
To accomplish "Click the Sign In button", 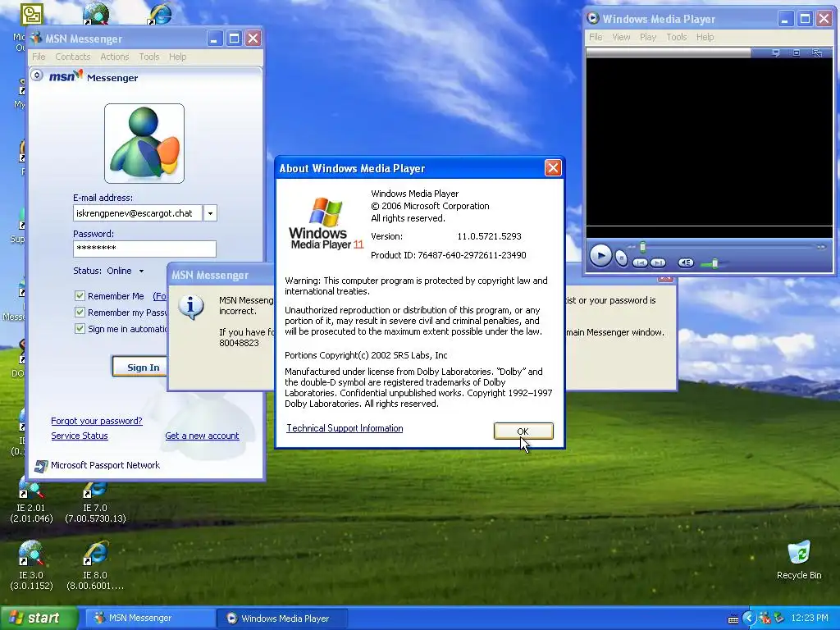I will click(140, 367).
